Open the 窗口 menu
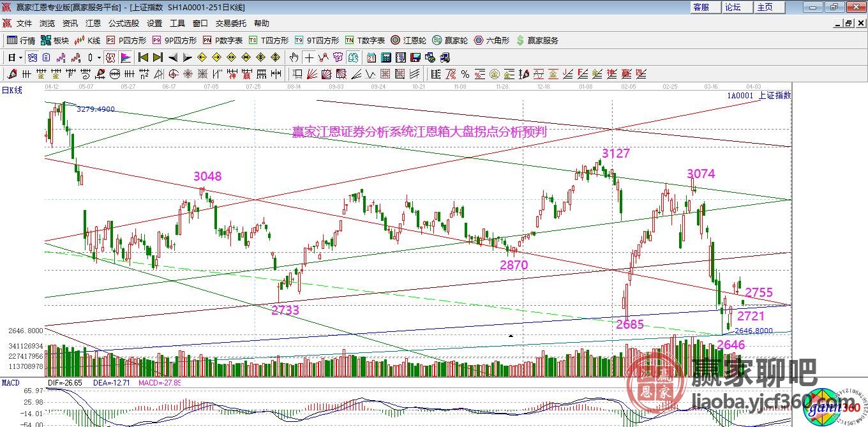The height and width of the screenshot is (427, 868). point(200,24)
